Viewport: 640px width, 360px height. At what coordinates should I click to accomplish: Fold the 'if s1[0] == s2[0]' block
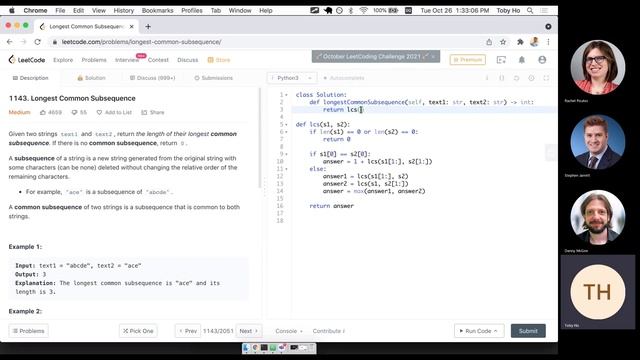286,154
